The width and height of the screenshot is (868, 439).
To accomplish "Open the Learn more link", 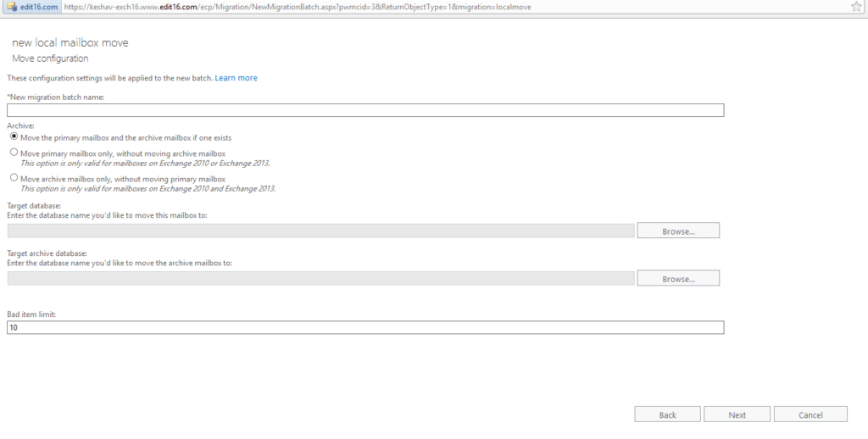I will click(236, 78).
